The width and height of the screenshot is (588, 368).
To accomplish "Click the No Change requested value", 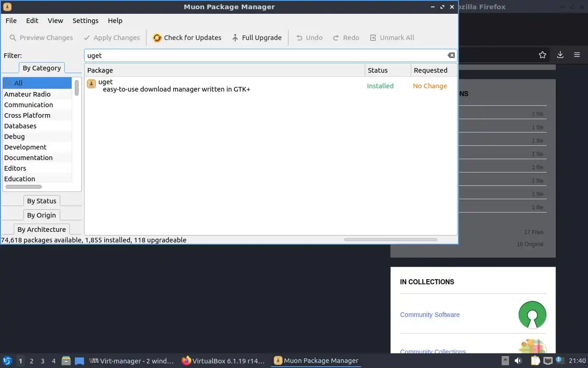I will (x=430, y=86).
